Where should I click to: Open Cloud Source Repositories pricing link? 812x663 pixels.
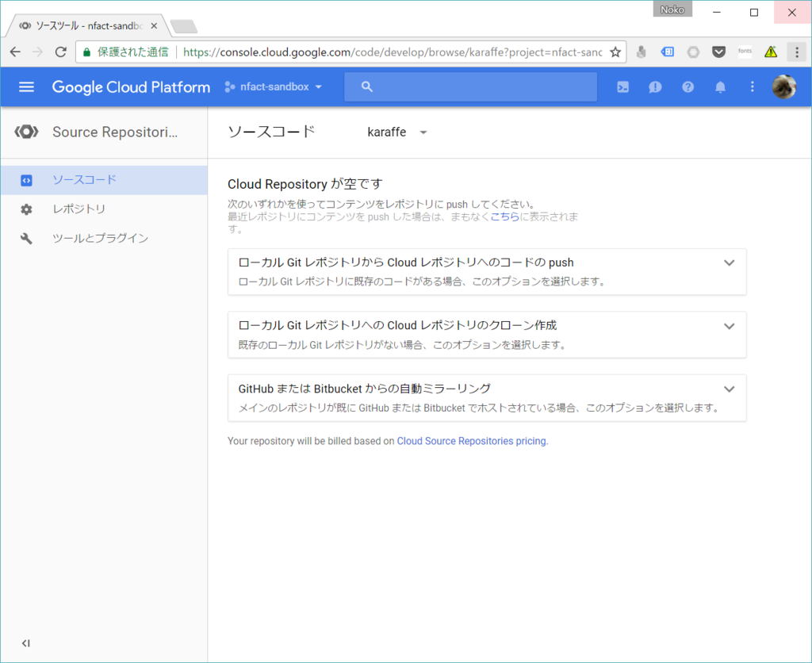473,441
